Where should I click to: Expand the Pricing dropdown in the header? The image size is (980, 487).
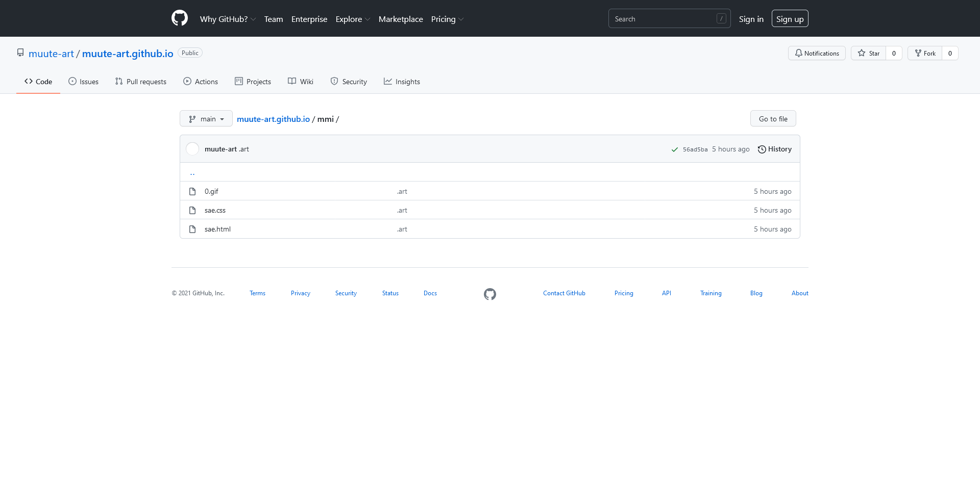tap(447, 19)
